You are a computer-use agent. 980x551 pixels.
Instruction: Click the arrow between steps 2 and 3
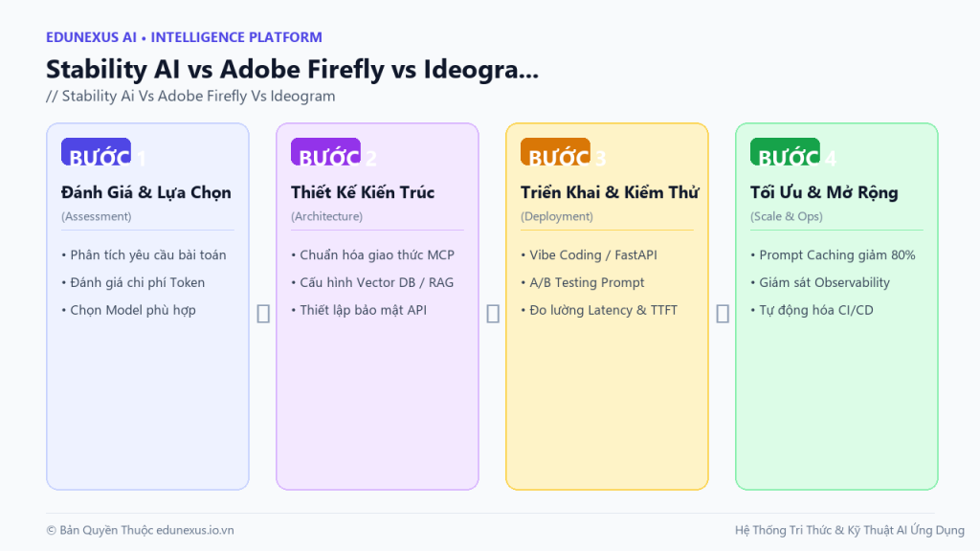coord(493,314)
